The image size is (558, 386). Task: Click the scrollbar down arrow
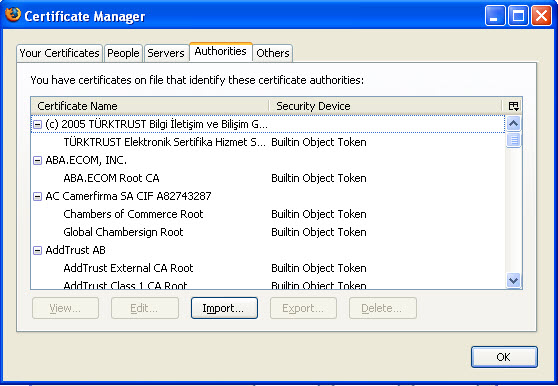[514, 280]
